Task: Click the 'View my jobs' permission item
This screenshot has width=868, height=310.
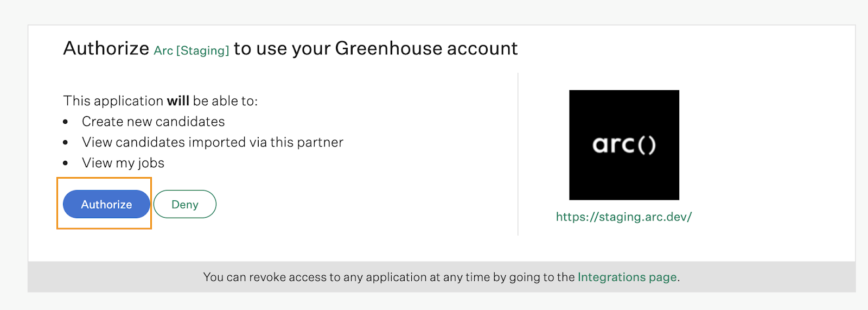Action: pos(123,163)
